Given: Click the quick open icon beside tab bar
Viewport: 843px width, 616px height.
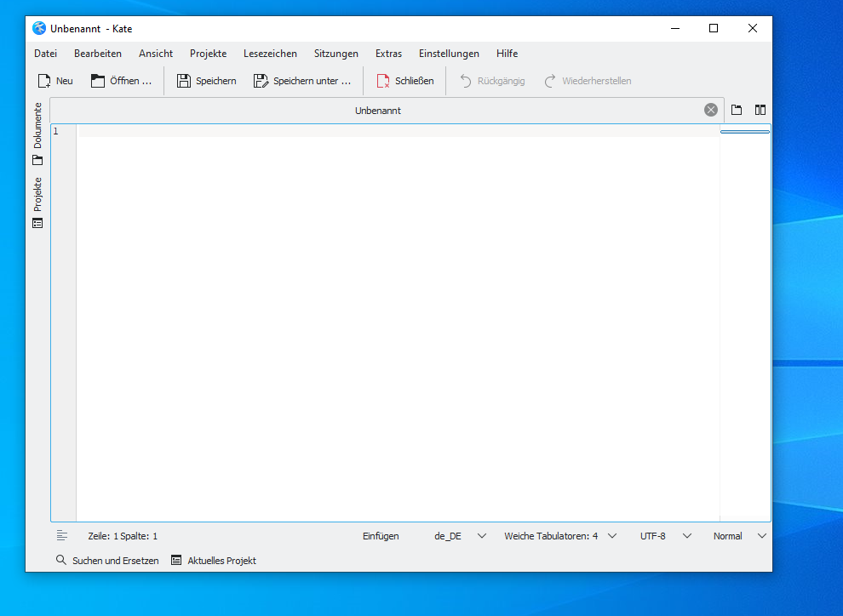Looking at the screenshot, I should [x=737, y=110].
